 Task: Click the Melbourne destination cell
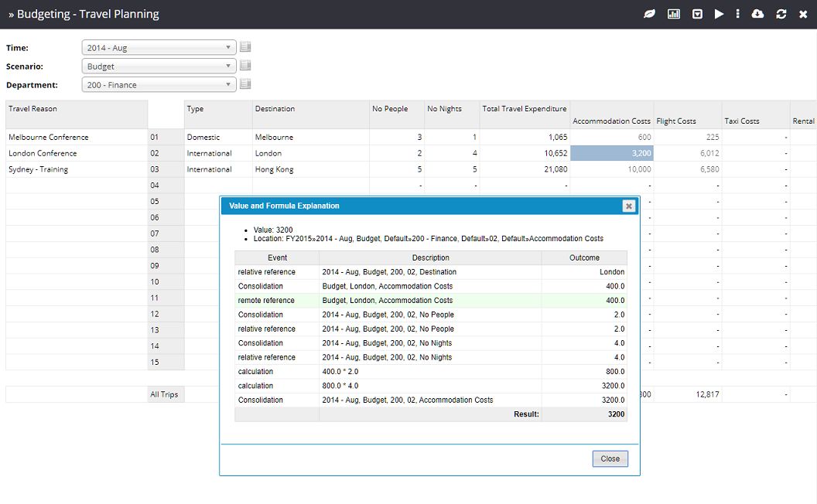(x=310, y=137)
